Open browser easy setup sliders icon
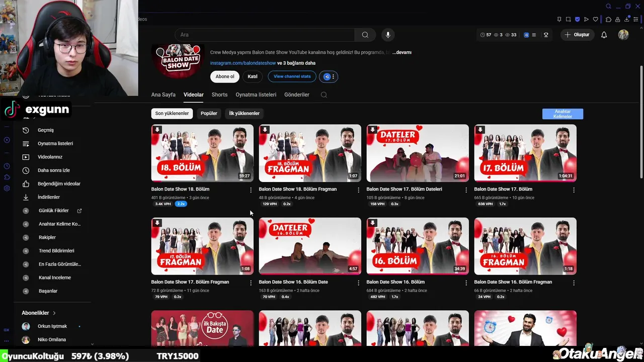 (x=636, y=19)
